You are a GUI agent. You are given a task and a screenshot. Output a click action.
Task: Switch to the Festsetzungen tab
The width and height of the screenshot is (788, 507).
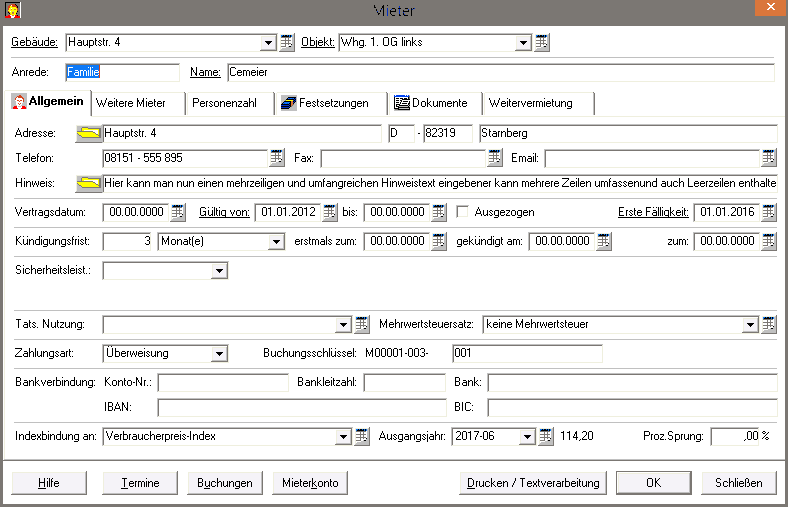click(324, 103)
